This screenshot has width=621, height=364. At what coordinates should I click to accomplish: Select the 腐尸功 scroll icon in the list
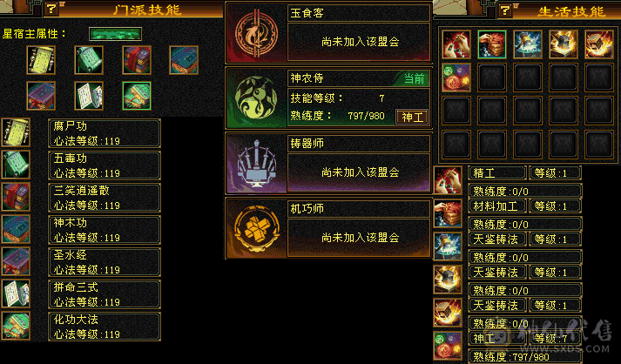click(x=16, y=132)
